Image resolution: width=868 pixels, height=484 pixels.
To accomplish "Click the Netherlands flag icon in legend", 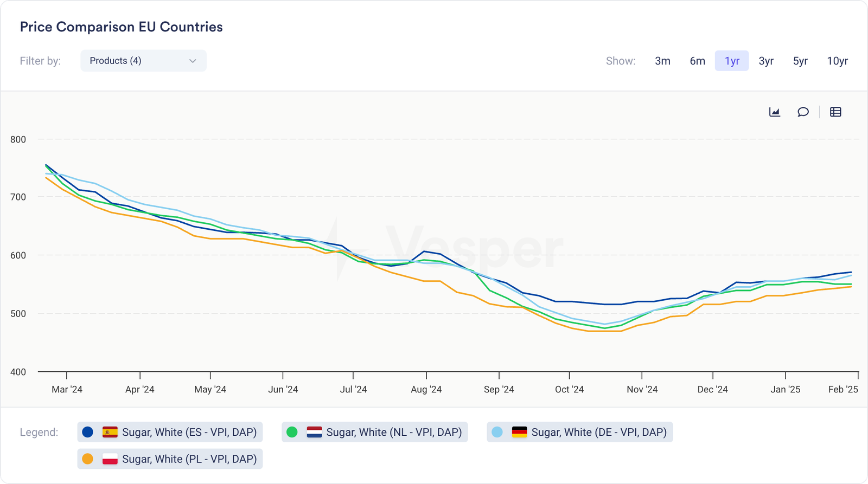I will 314,432.
